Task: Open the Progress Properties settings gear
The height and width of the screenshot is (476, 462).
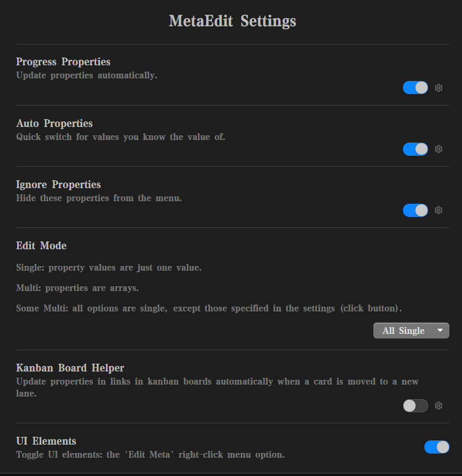Action: pyautogui.click(x=439, y=87)
